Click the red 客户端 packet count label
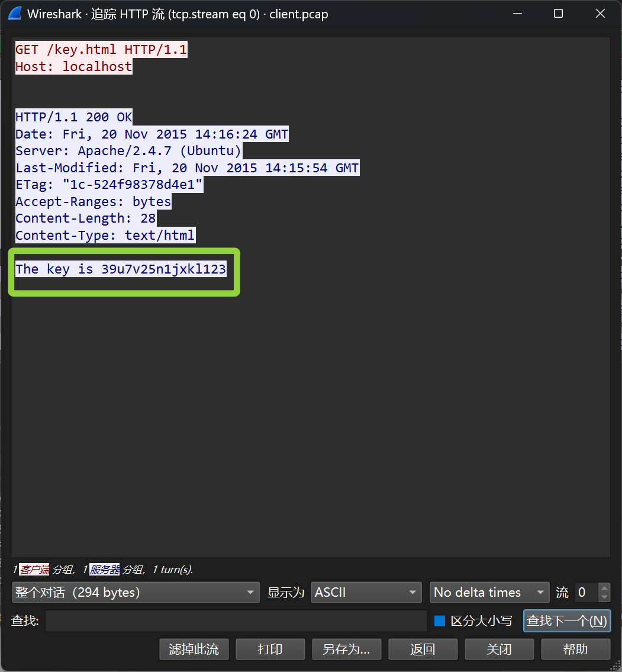Image resolution: width=622 pixels, height=672 pixels. (x=34, y=569)
